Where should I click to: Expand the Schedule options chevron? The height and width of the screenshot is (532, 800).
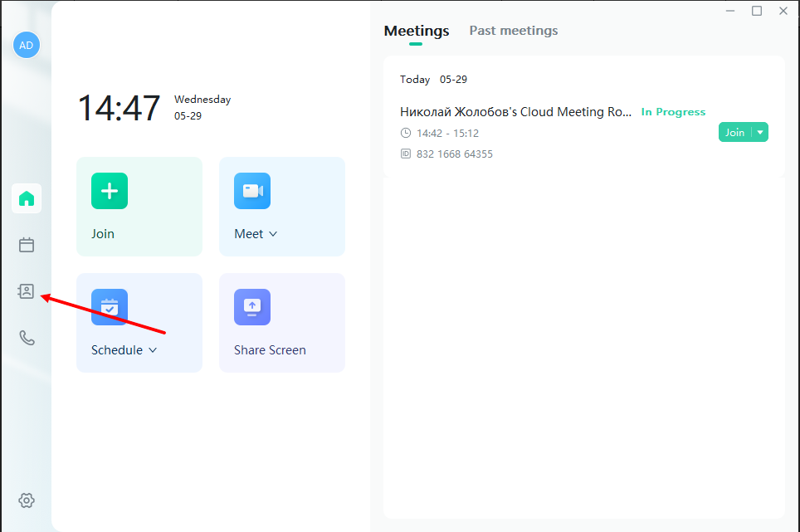click(x=153, y=350)
